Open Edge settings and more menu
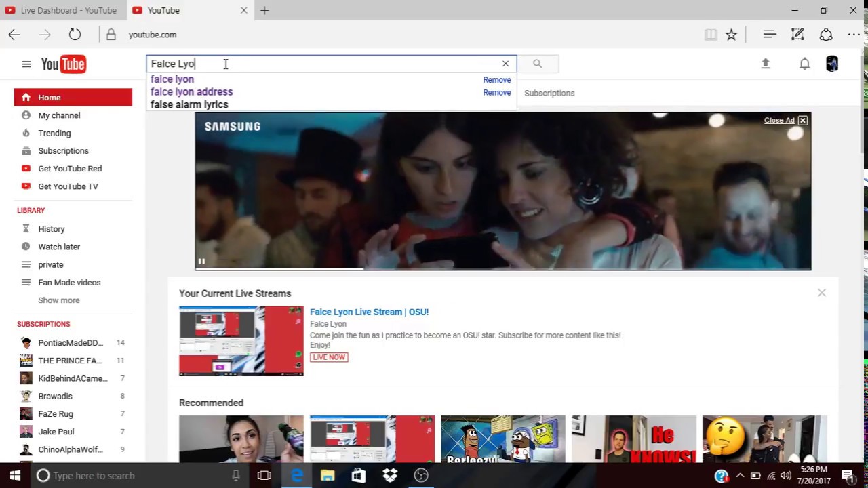The width and height of the screenshot is (868, 488). pos(854,35)
